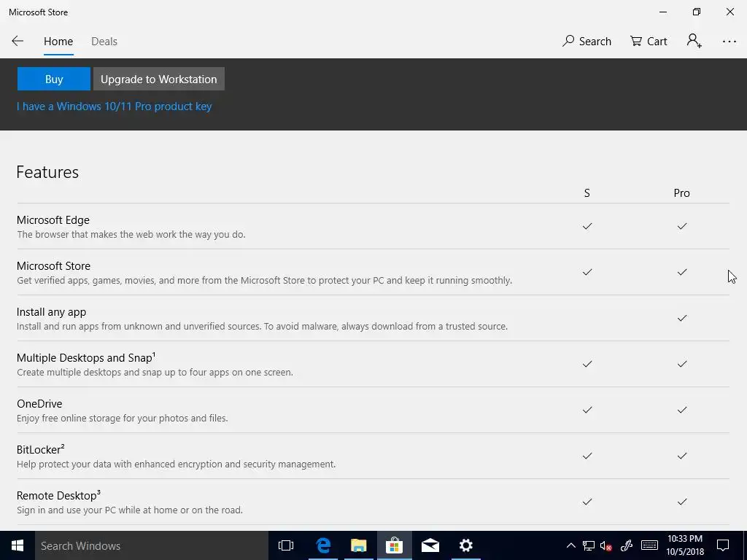The width and height of the screenshot is (747, 560).
Task: Click Install any app Pro checkmark
Action: (x=682, y=318)
